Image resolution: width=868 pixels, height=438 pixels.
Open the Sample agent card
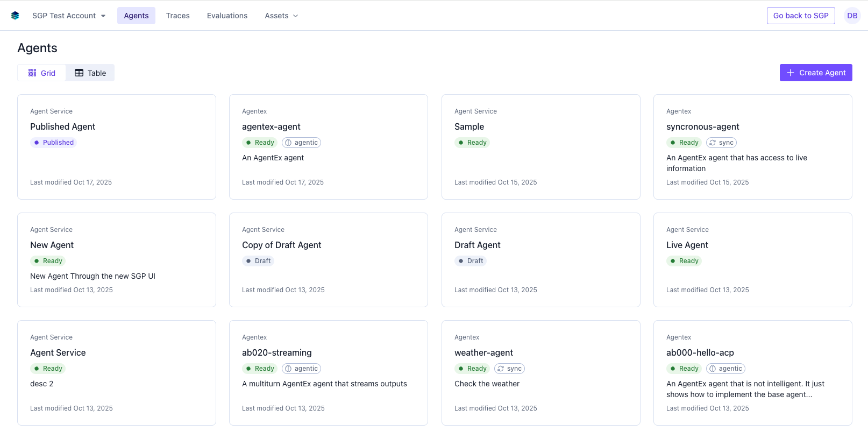click(x=540, y=147)
